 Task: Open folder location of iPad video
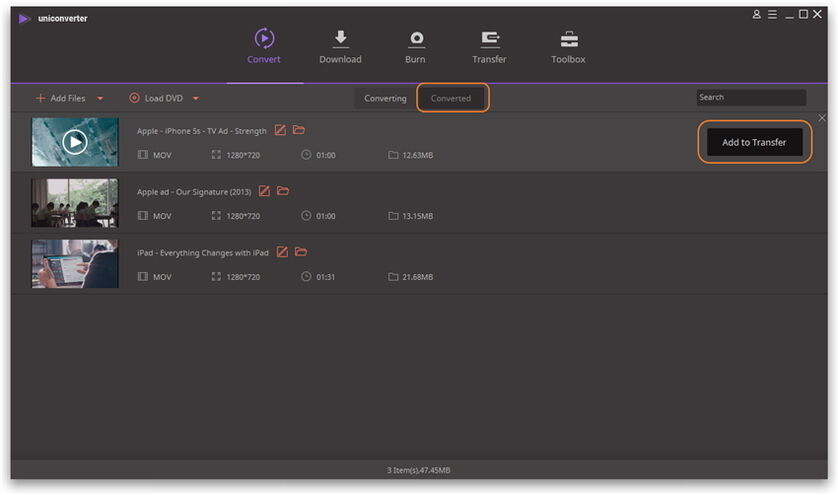(x=301, y=252)
